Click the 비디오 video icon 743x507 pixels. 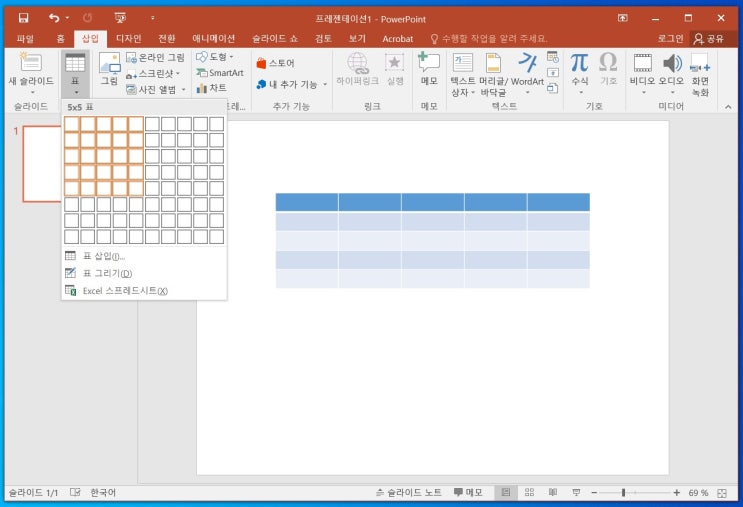[643, 63]
